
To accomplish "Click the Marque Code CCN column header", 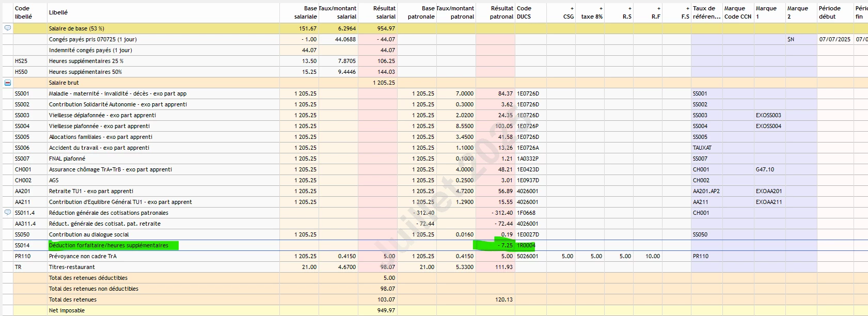I will [737, 12].
